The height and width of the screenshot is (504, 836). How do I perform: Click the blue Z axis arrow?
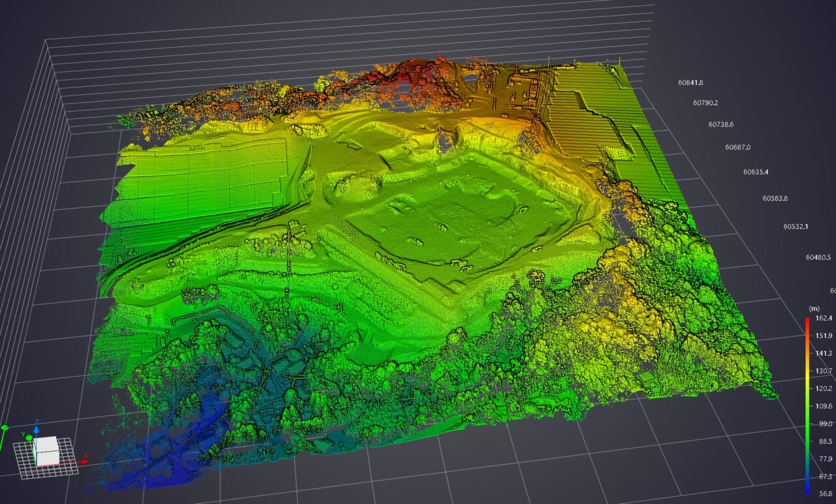pyautogui.click(x=37, y=430)
